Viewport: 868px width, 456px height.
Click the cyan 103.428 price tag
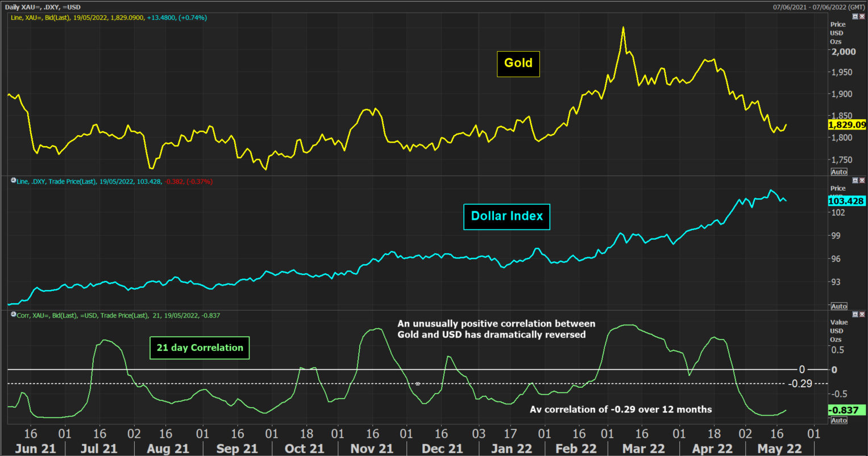click(x=847, y=201)
